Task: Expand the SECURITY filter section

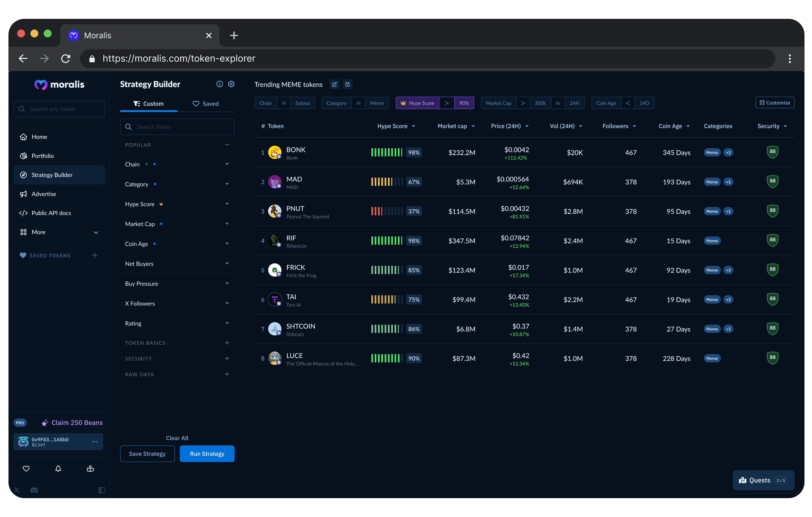Action: coord(227,359)
